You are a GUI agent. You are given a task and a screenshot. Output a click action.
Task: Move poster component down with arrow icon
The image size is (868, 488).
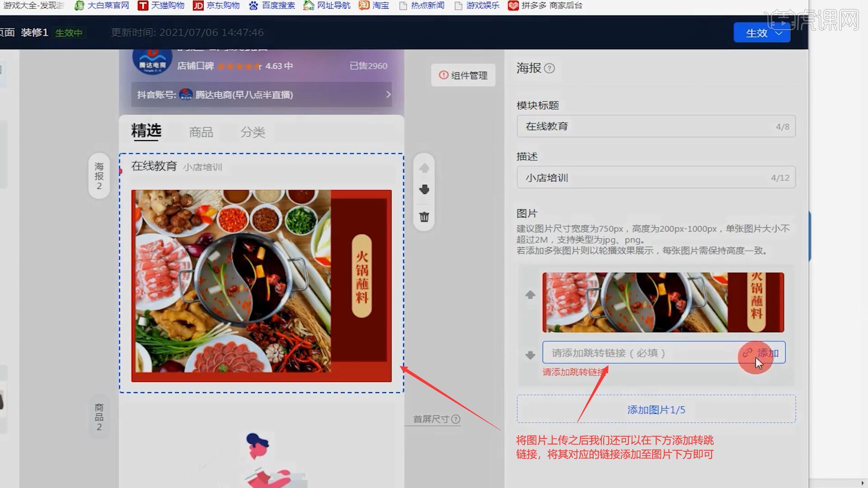pos(424,189)
